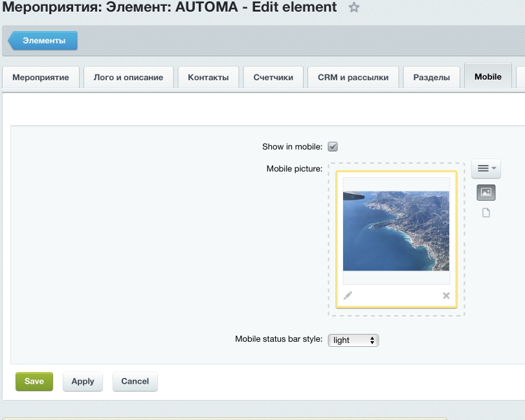525x420 pixels.
Task: Open the CRM и рассылки tab
Action: tap(353, 77)
